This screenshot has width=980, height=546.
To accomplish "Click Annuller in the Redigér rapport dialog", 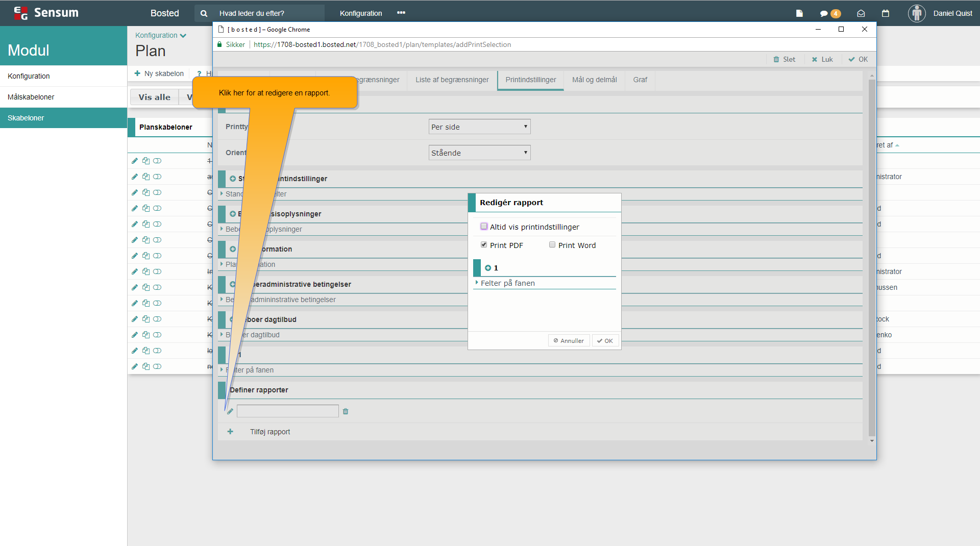I will point(569,341).
